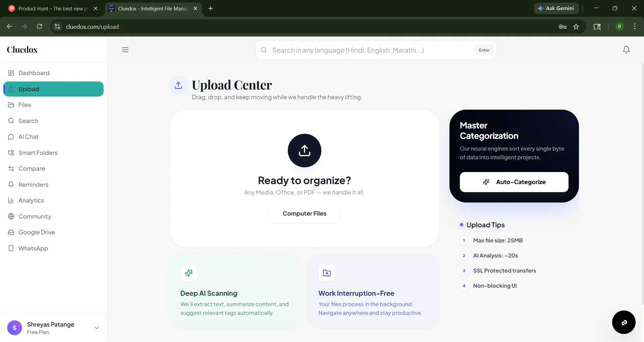Toggle the hamburger sidebar menu icon

pyautogui.click(x=125, y=50)
